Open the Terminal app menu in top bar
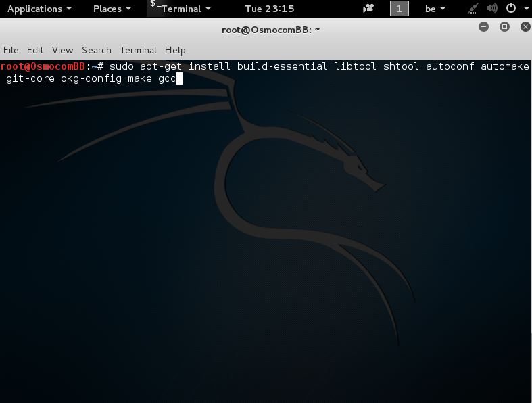This screenshot has height=403, width=532. (186, 9)
